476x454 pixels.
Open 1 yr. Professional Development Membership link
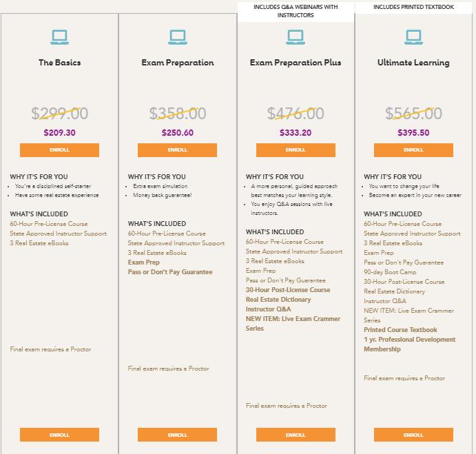tap(409, 344)
